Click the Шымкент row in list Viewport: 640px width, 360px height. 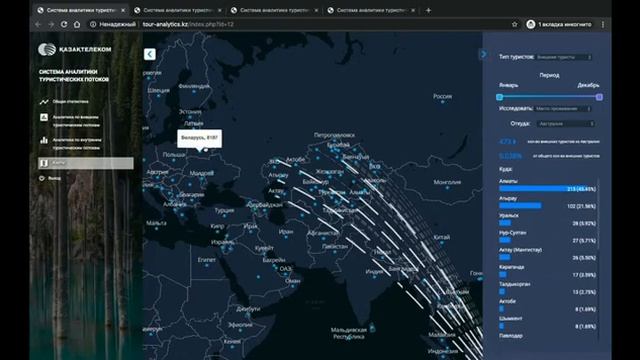[x=547, y=322]
